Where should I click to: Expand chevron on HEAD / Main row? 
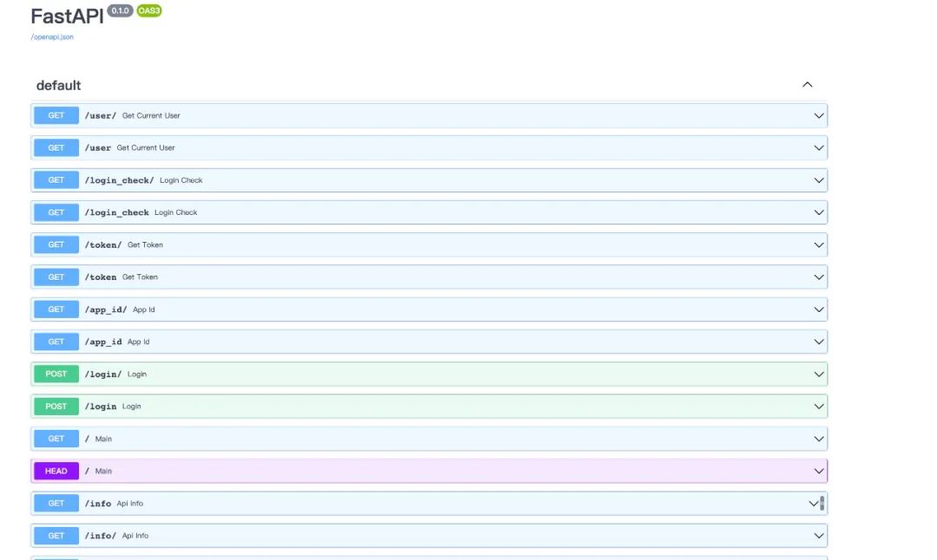click(819, 471)
